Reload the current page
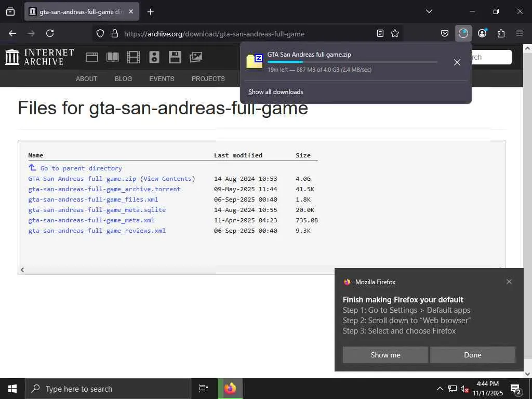 coord(50,33)
